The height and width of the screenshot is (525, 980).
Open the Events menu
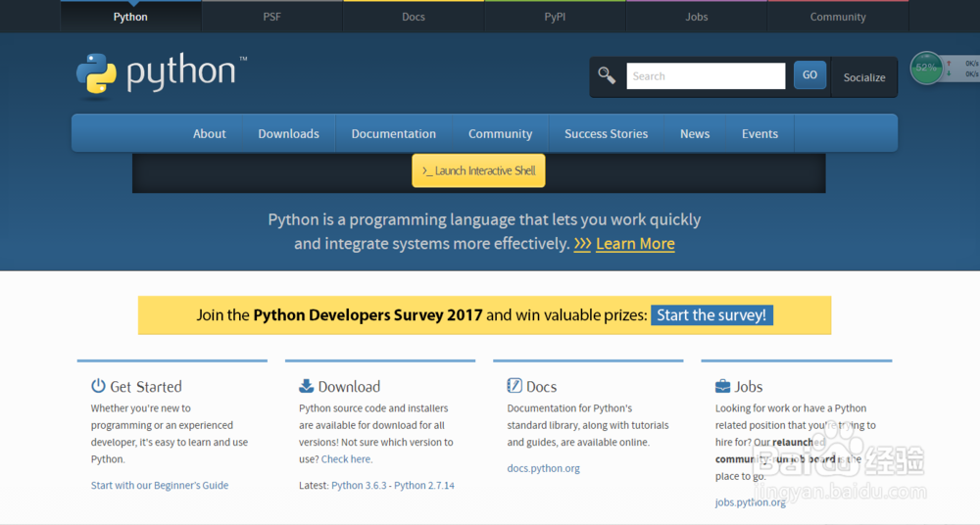pos(760,134)
